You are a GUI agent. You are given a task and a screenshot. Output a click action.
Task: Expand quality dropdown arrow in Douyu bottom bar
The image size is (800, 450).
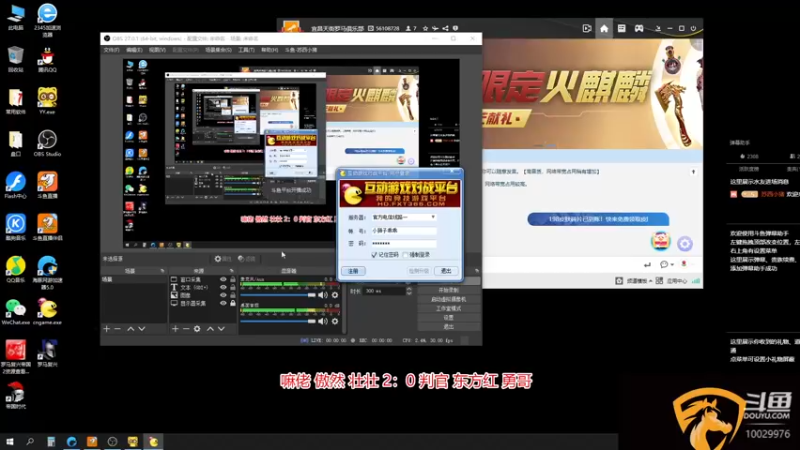[651, 281]
